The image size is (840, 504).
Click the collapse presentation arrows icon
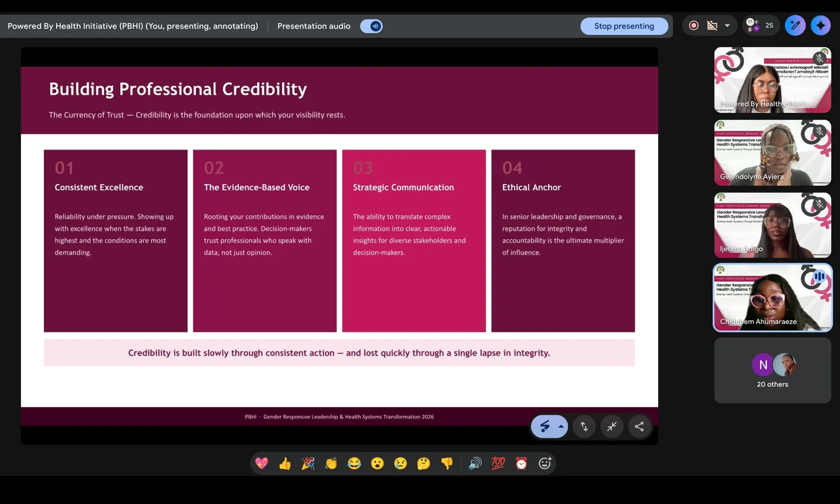tap(612, 426)
